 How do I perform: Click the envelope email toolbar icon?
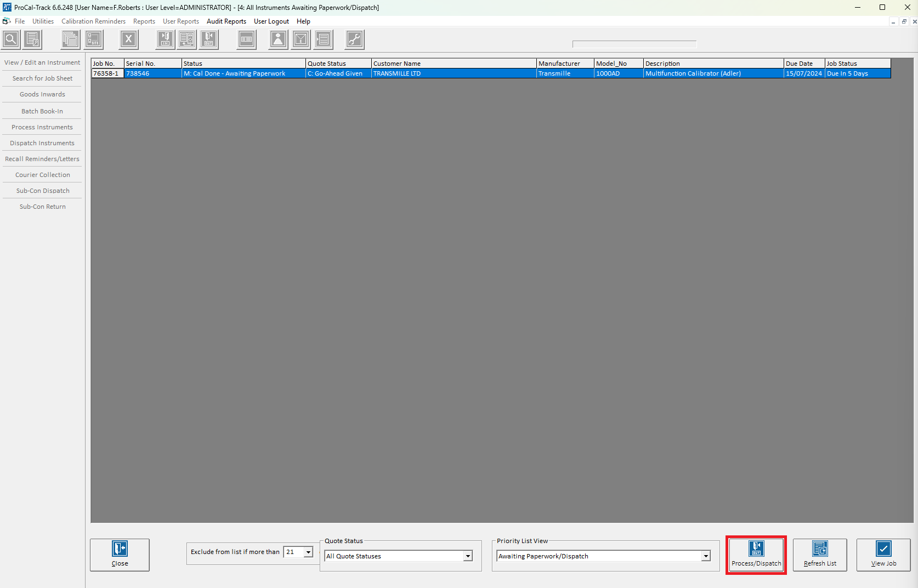301,39
